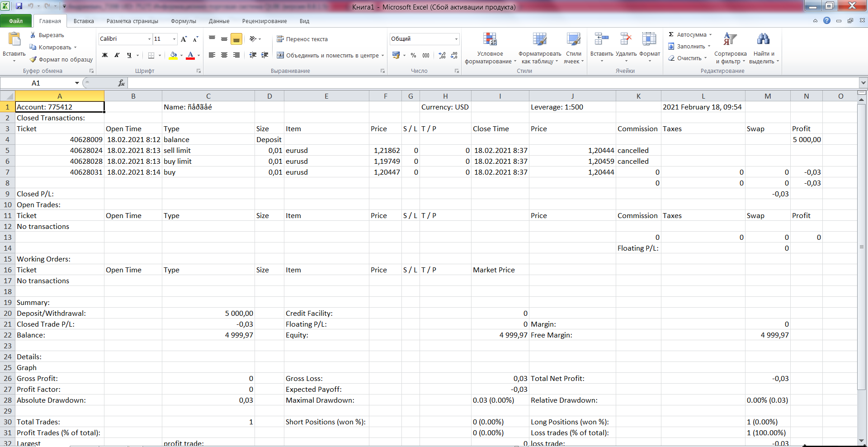Open the Файл tab
The width and height of the screenshot is (868, 447).
pos(16,21)
